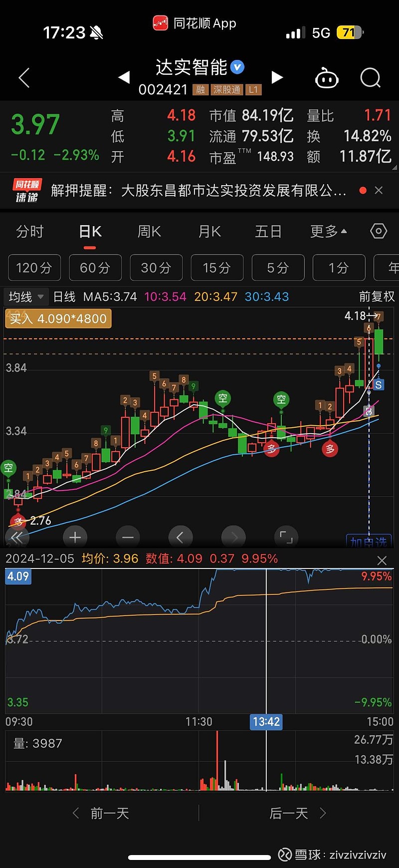399x868 pixels.
Task: Switch to the 周K tab
Action: (x=149, y=231)
